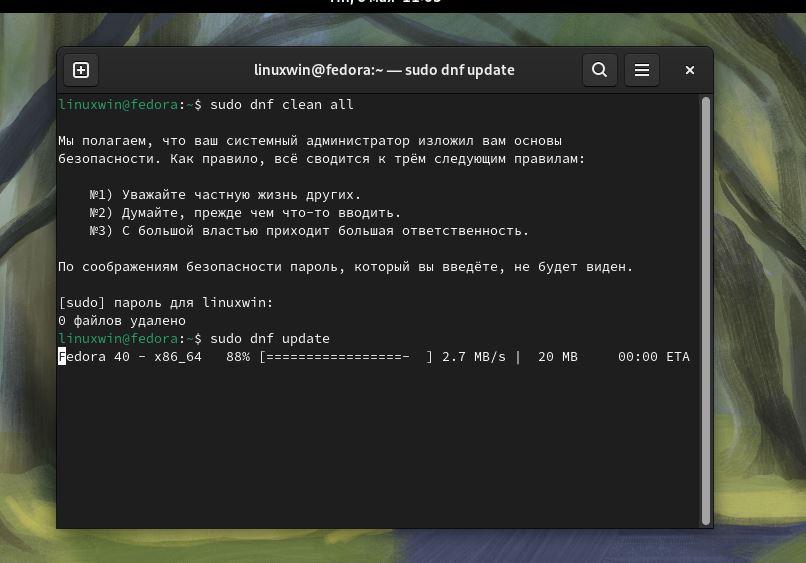Screen dimensions: 806x563
Task: Click the download progress bar at 88%
Action: pyautogui.click(x=346, y=357)
